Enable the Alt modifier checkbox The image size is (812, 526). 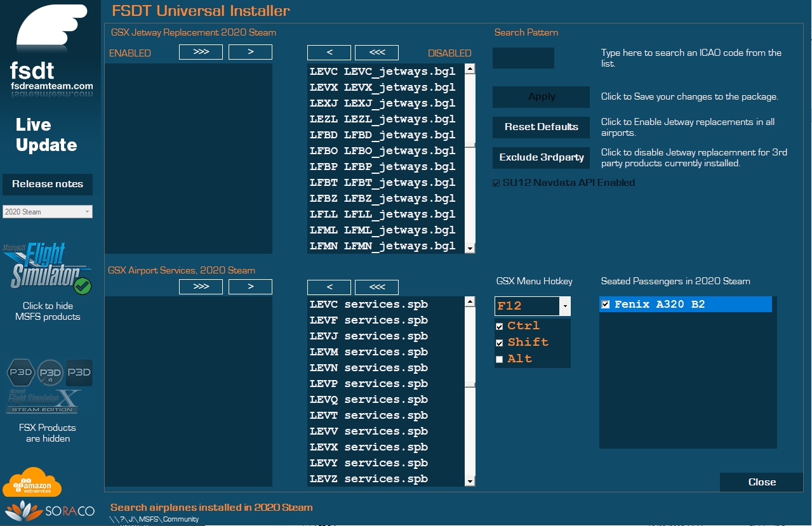499,359
